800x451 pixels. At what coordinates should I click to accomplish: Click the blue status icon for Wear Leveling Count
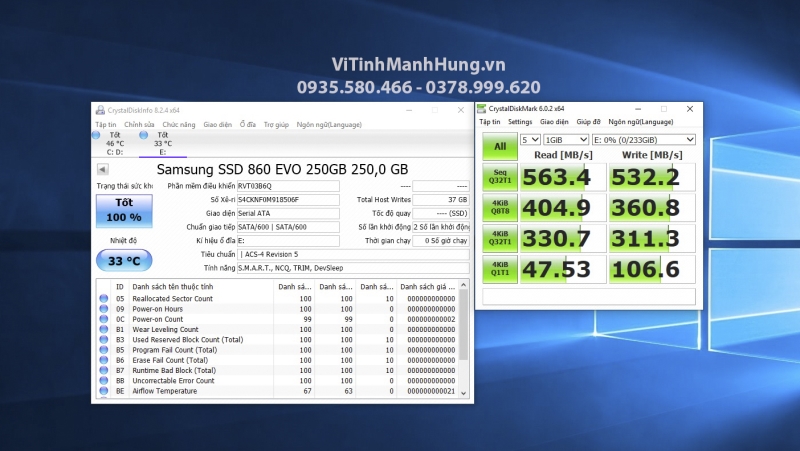point(104,329)
